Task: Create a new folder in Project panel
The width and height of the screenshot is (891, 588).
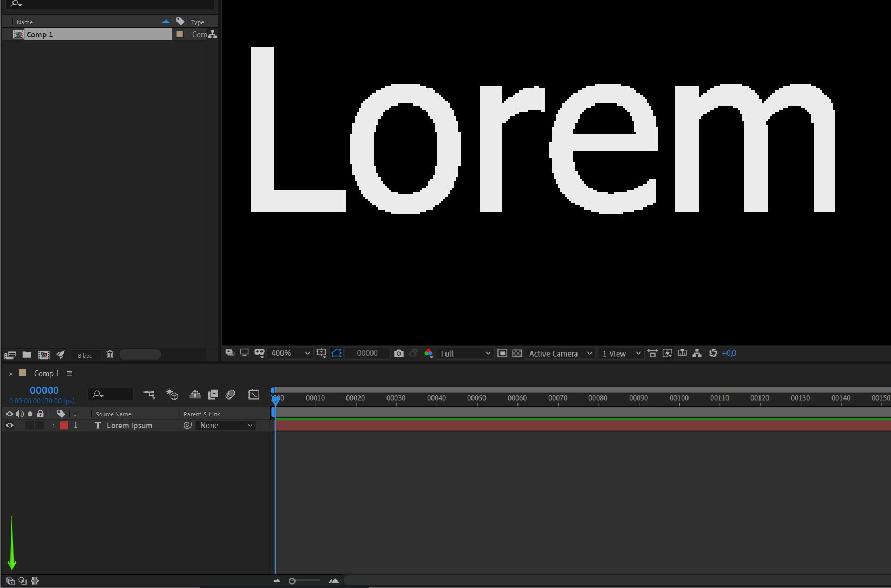Action: 27,355
